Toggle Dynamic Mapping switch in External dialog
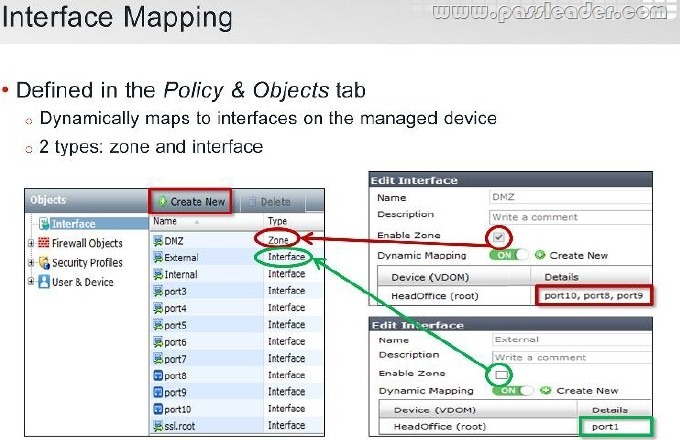Viewport: 680px width, 440px height. tap(513, 391)
